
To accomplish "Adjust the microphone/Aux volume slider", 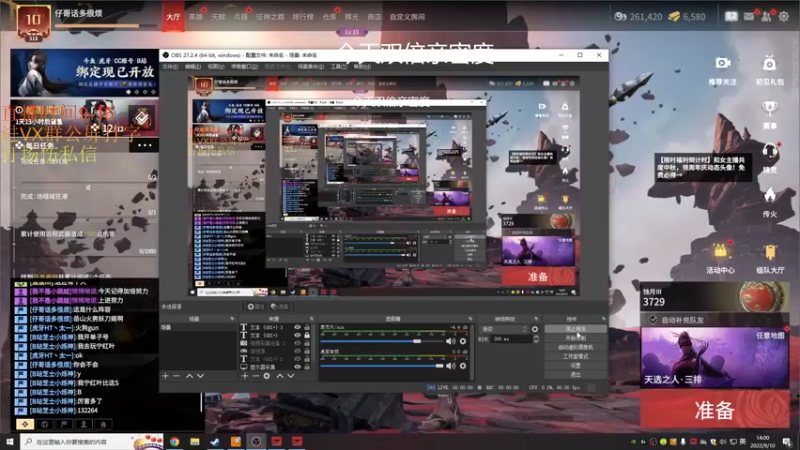I will 417,341.
